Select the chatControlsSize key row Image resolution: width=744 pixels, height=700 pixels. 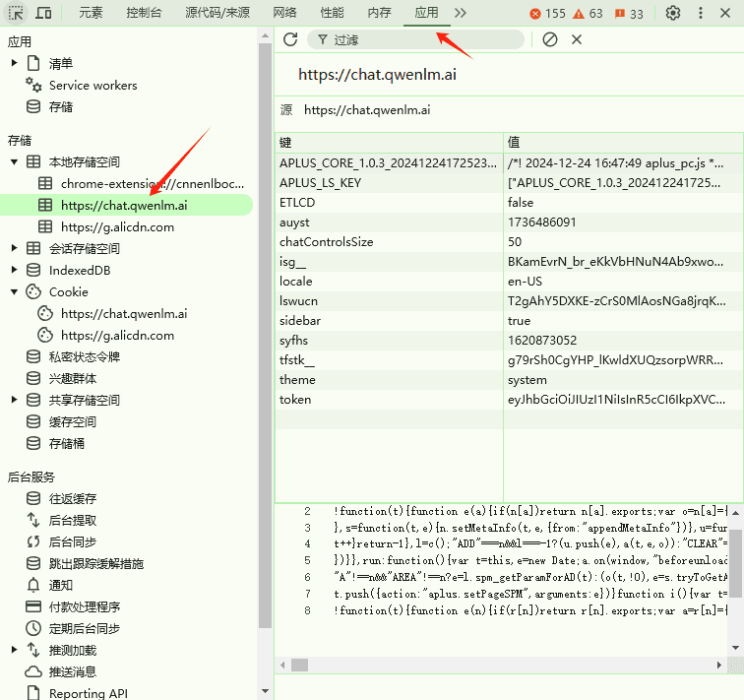509,241
